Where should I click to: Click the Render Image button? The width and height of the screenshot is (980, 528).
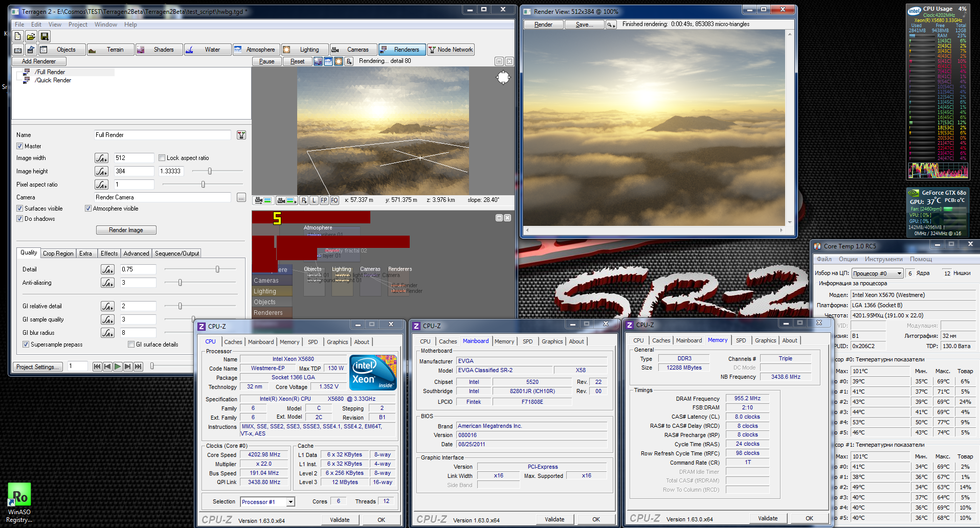pos(126,230)
